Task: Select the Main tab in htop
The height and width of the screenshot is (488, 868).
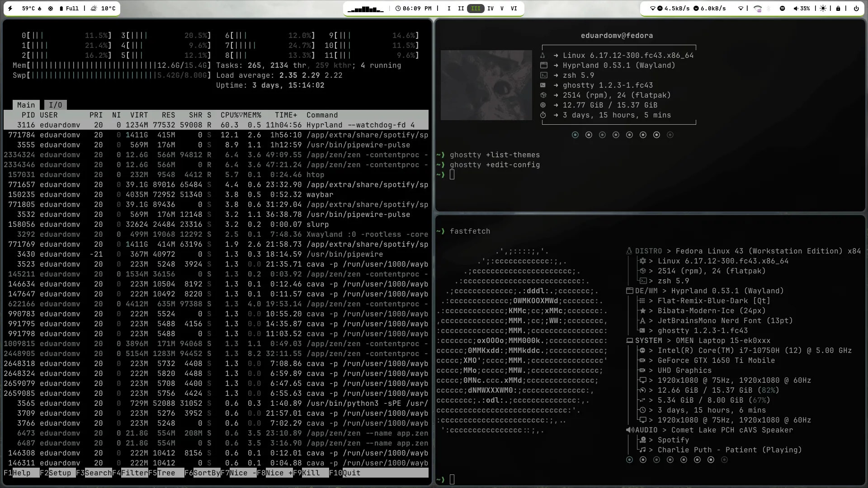Action: coord(26,105)
